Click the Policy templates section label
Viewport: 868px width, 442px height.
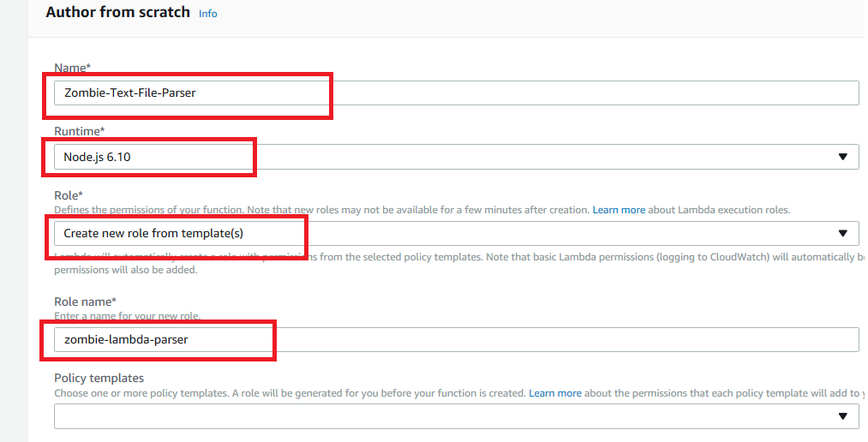(x=99, y=378)
